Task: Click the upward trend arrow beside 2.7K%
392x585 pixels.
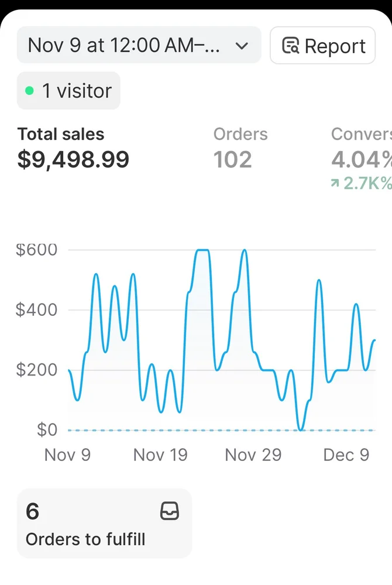Action: click(x=333, y=183)
